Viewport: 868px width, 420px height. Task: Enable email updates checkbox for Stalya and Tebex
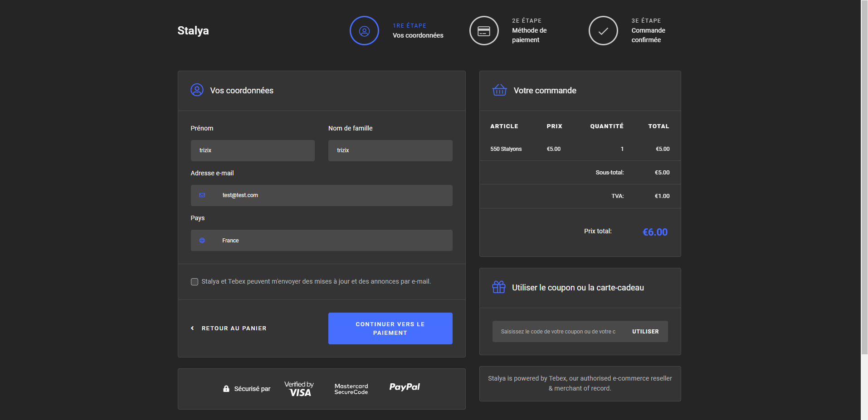(x=195, y=282)
